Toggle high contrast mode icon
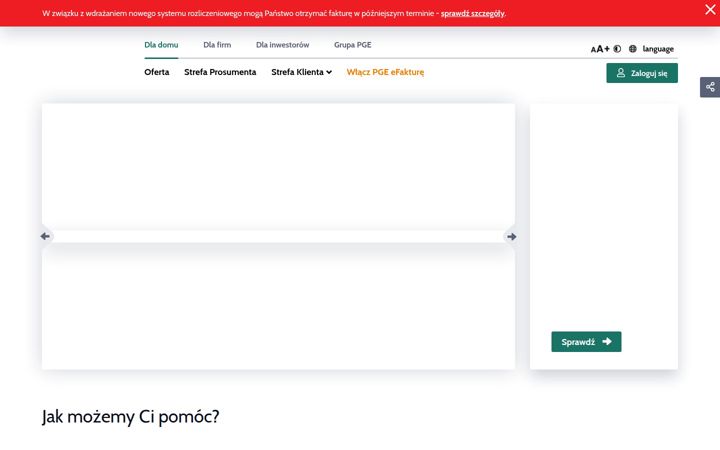 (x=617, y=49)
